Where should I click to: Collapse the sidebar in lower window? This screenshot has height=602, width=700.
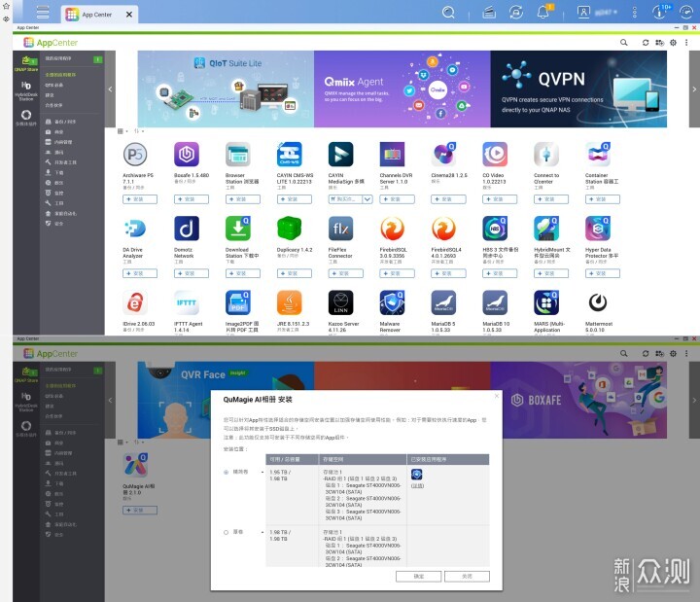coord(110,400)
